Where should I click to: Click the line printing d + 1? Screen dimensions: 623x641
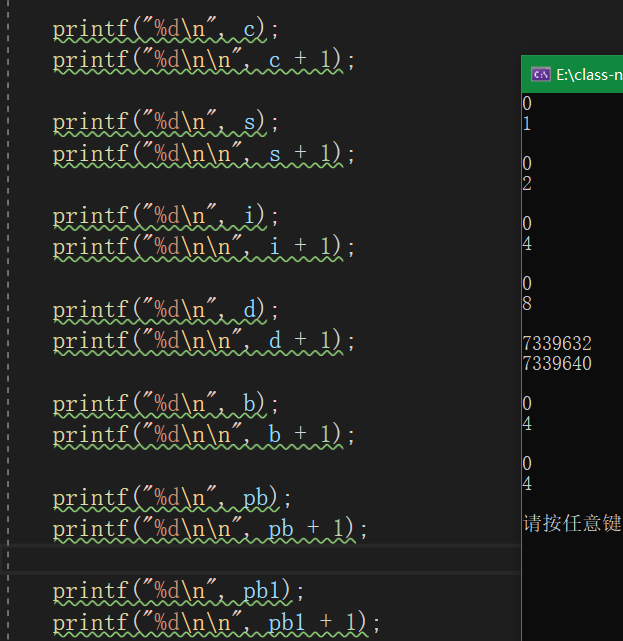(204, 341)
